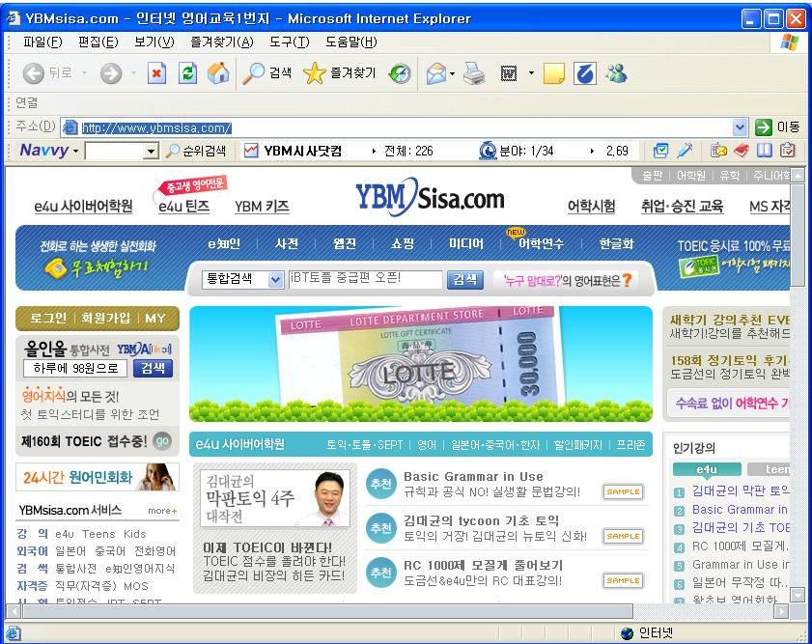Click the open book icon in Navvy bar
Image resolution: width=812 pixels, height=644 pixels.
(x=765, y=151)
